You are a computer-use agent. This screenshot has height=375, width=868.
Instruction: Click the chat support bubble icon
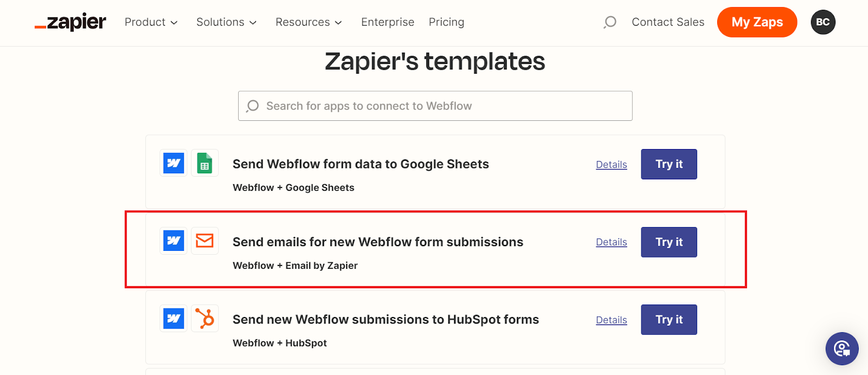point(842,348)
